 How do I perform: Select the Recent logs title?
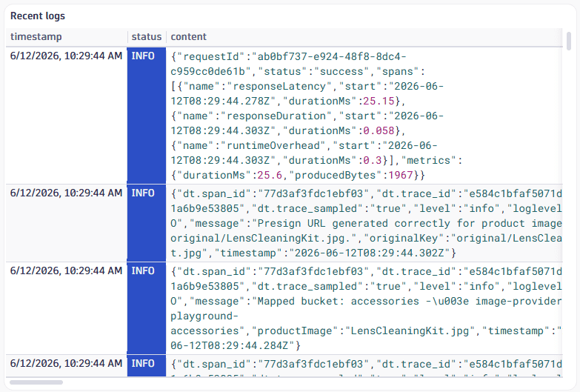click(38, 16)
